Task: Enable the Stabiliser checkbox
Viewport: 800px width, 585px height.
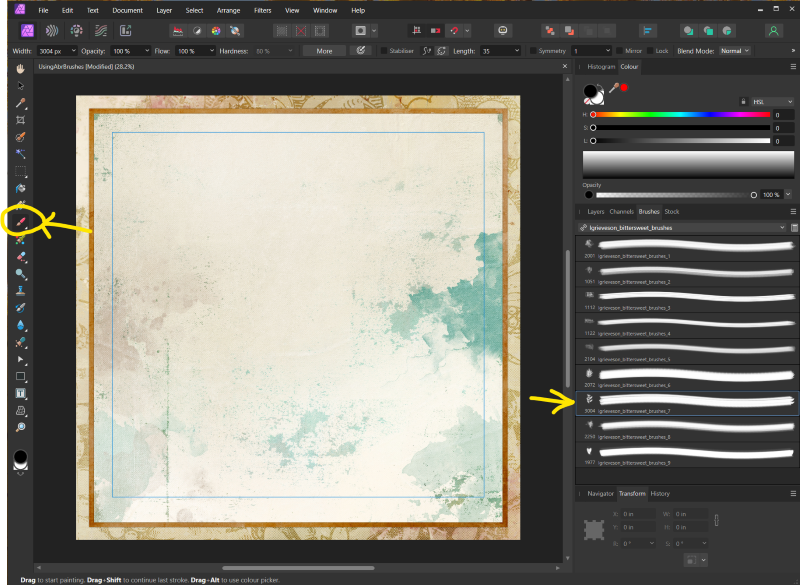Action: coord(384,51)
